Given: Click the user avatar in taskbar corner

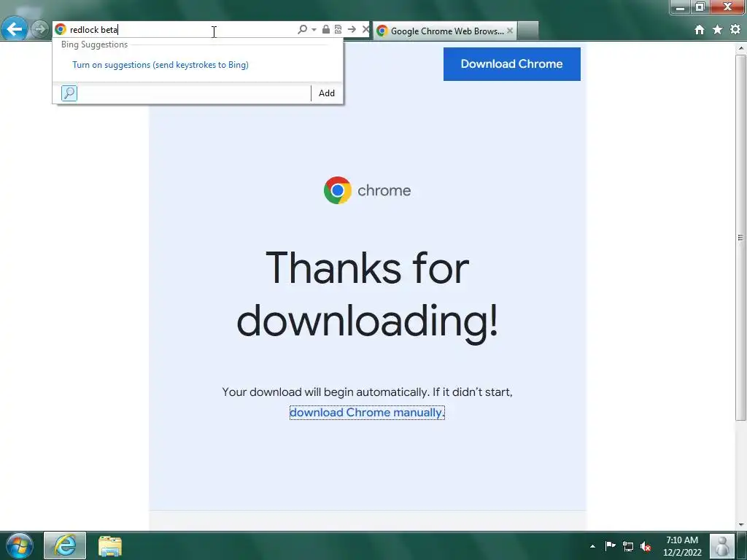Looking at the screenshot, I should [x=722, y=545].
